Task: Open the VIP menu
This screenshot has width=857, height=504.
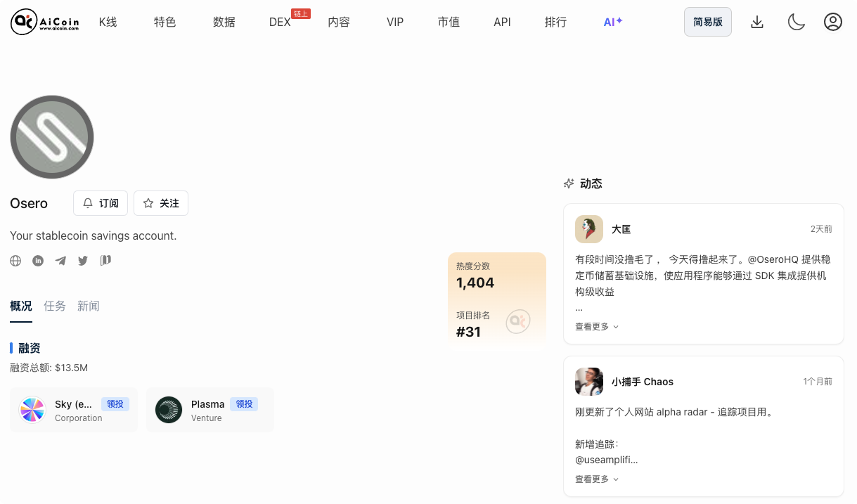Action: [x=395, y=22]
